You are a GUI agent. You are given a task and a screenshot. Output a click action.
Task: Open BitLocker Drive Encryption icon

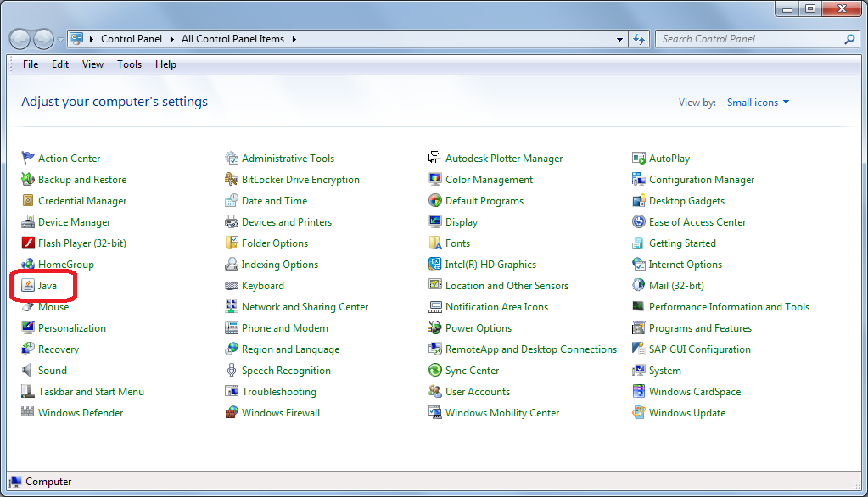point(232,179)
